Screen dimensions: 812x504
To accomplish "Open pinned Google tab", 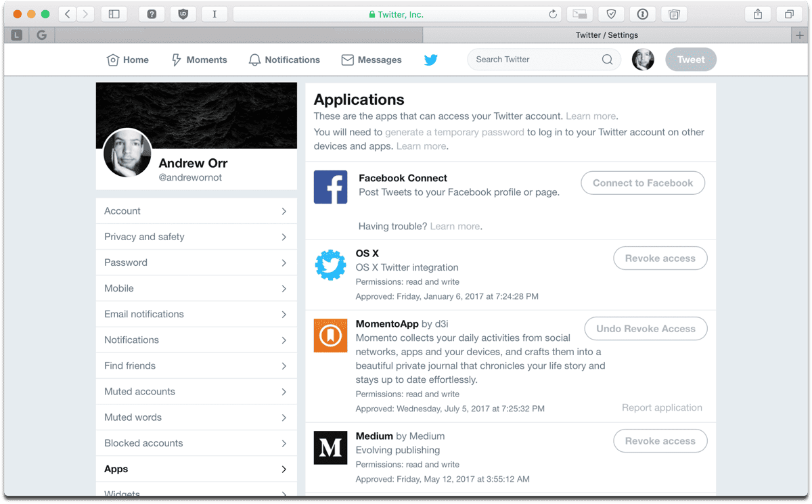I will tap(42, 35).
